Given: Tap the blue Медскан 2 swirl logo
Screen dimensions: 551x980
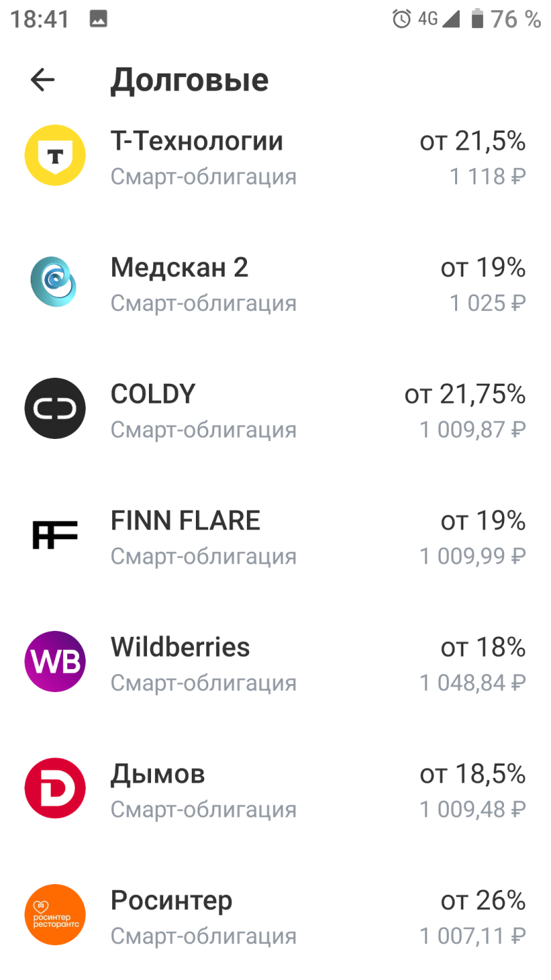Looking at the screenshot, I should (x=54, y=282).
